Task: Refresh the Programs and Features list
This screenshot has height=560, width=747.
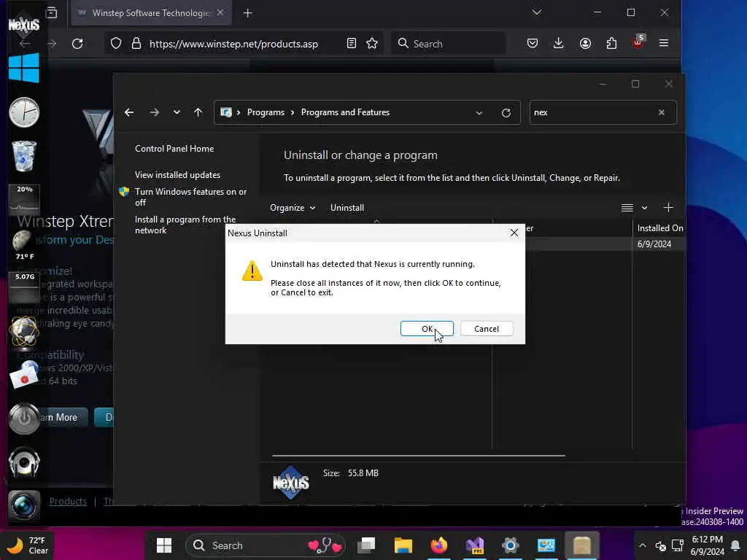Action: click(506, 113)
